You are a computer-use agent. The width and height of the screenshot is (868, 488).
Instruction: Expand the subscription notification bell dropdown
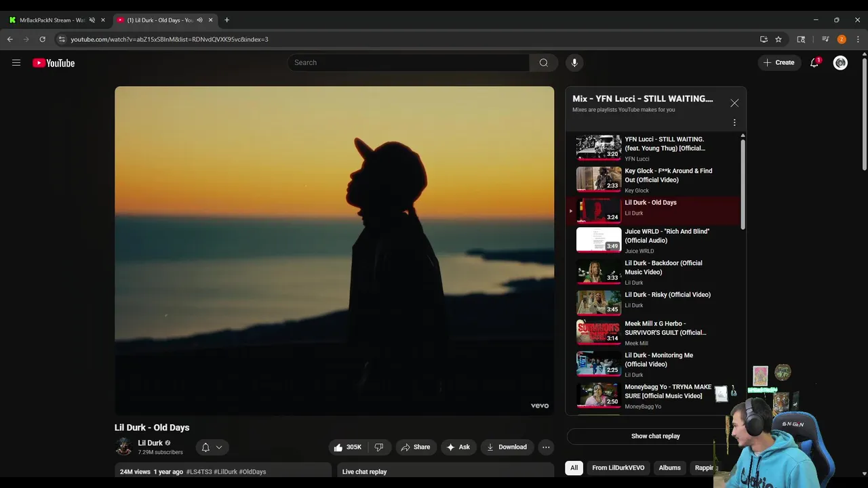[212, 447]
